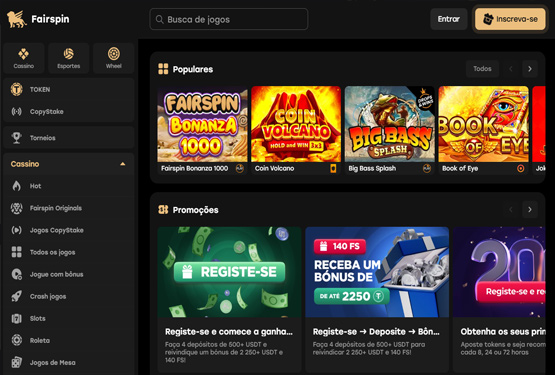This screenshot has width=555, height=375.
Task: Click provider badge on Book of Eye
Action: click(521, 169)
